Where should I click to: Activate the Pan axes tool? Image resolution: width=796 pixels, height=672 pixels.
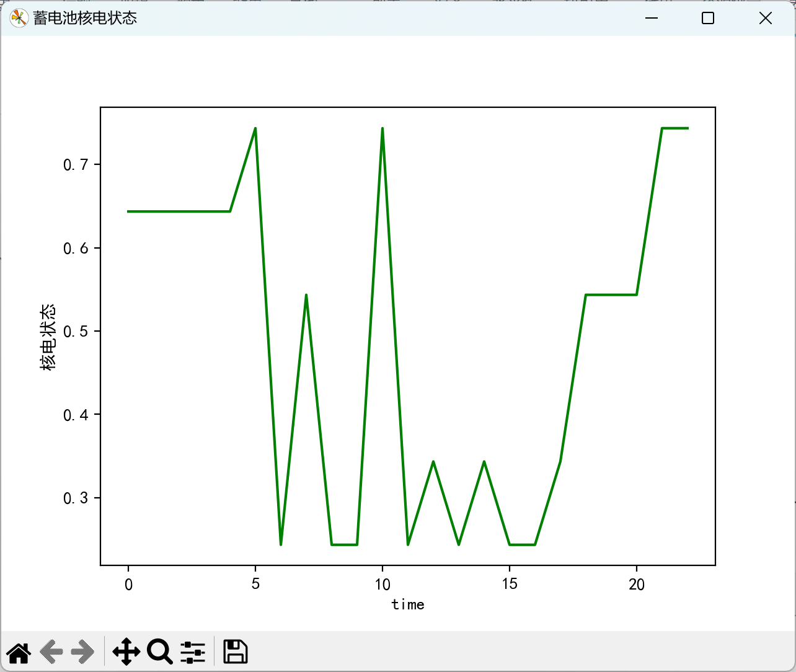click(126, 652)
